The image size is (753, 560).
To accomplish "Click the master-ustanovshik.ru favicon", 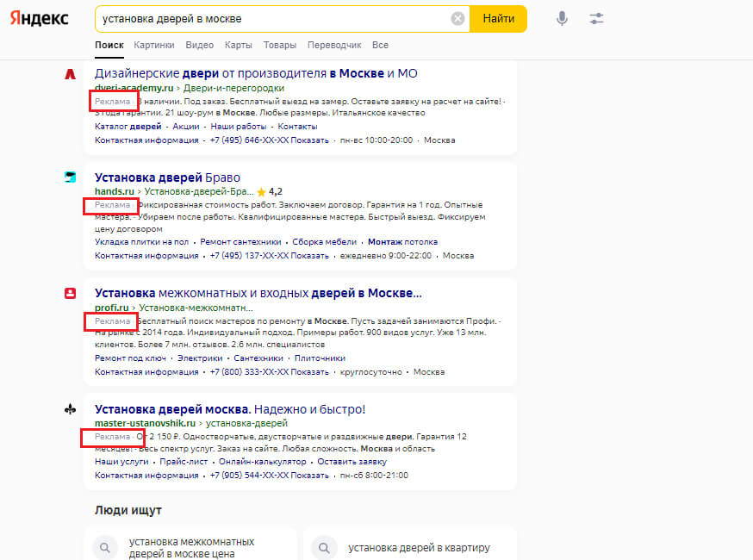I will [x=70, y=409].
